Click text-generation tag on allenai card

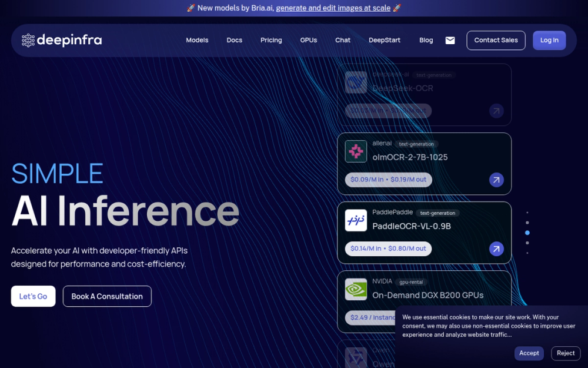coord(416,144)
